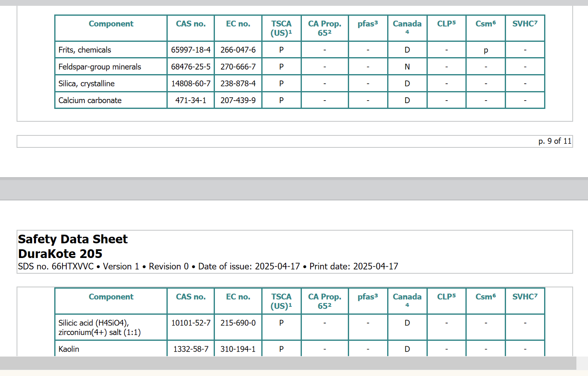Screen dimensions: 588x376
Task: Click the 'p. 9 of 11' page footer
Action: [x=555, y=141]
